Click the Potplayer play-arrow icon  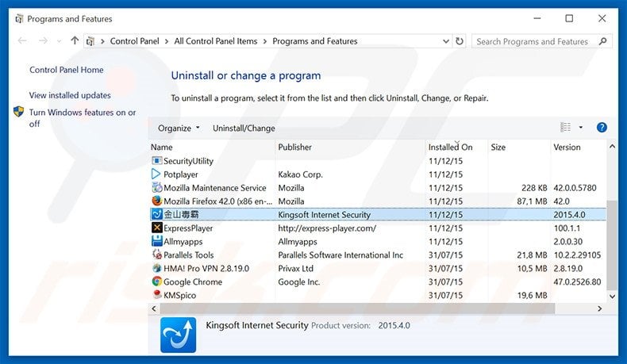coord(156,174)
